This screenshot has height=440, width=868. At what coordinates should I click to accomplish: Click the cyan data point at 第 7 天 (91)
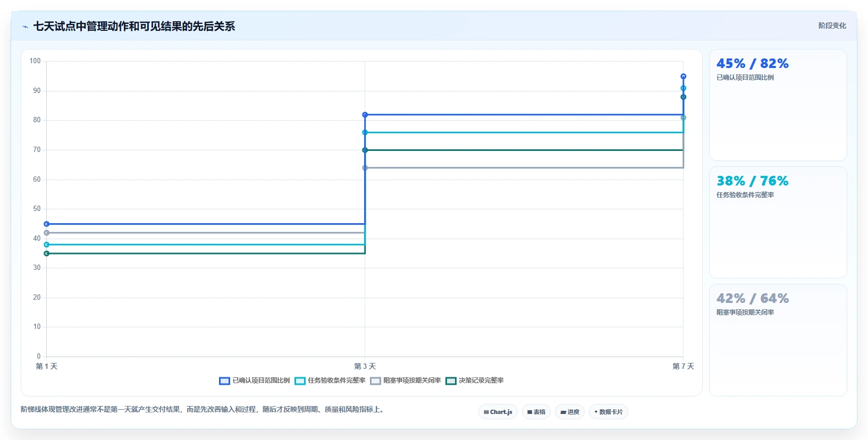(x=683, y=88)
